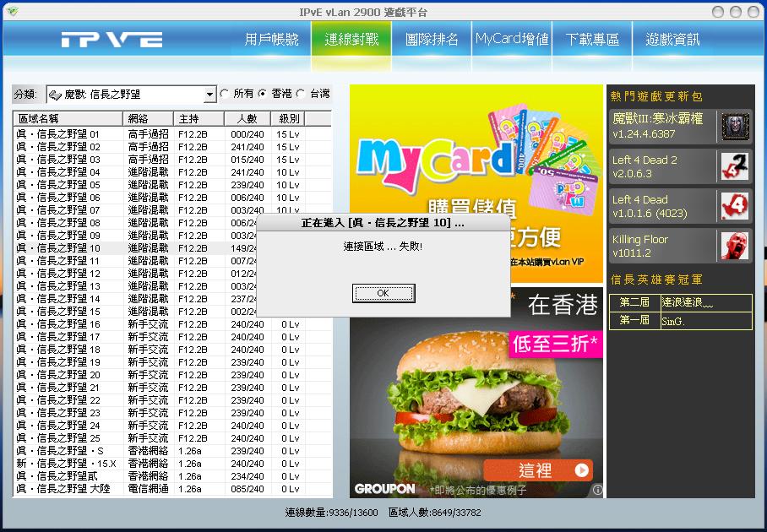767x532 pixels.
Task: Select room 真・信長之野望 18
Action: coord(172,350)
